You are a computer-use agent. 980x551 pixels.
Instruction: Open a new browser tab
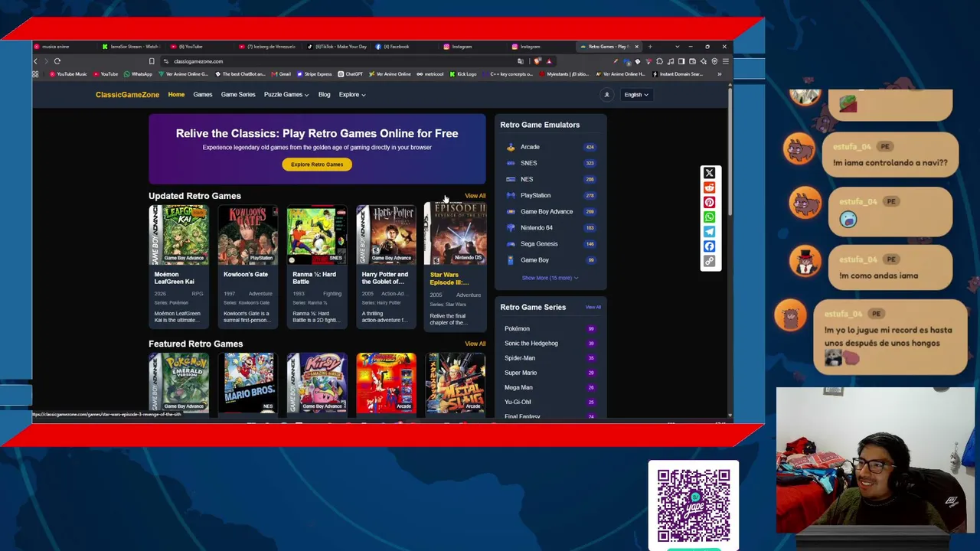click(651, 47)
